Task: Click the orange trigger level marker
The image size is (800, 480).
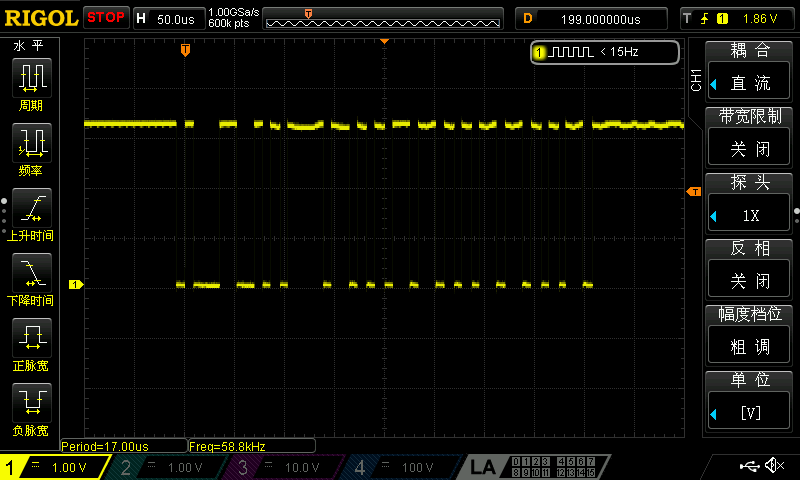Action: pos(692,191)
